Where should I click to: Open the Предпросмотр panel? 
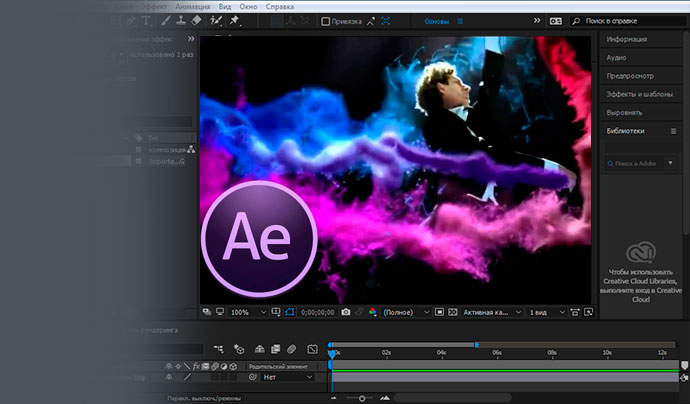click(630, 76)
